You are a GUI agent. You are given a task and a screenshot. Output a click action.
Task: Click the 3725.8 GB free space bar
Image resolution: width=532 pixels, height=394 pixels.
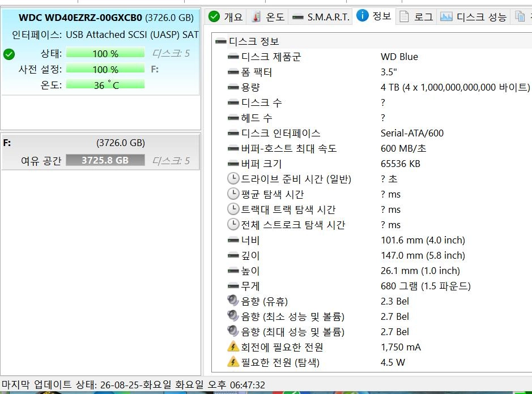(x=105, y=160)
